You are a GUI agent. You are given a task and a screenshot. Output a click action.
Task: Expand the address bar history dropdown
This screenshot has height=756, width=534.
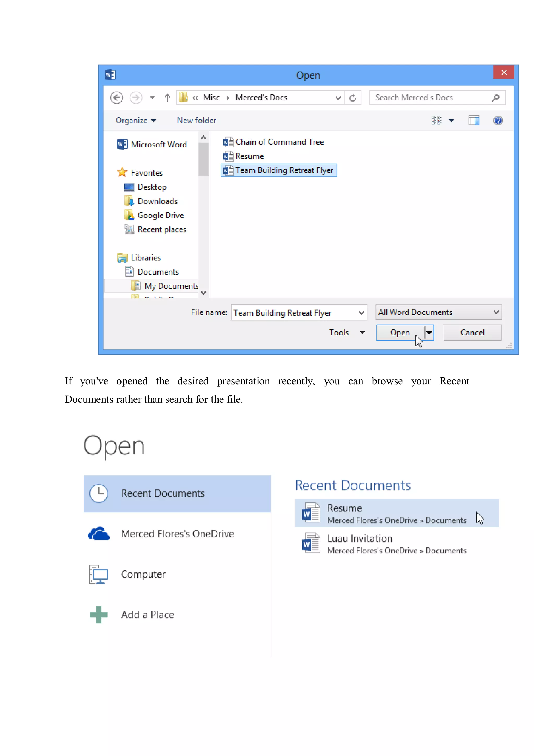(x=338, y=98)
